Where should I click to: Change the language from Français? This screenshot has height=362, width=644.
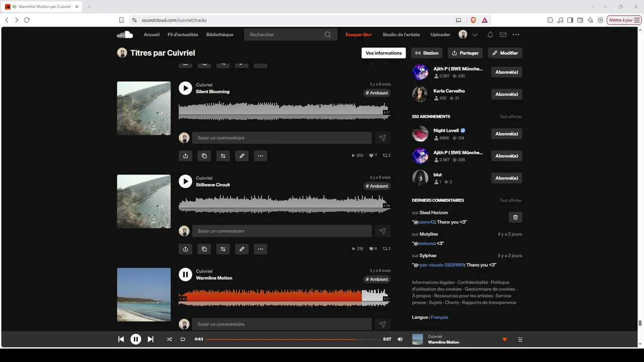pos(439,317)
